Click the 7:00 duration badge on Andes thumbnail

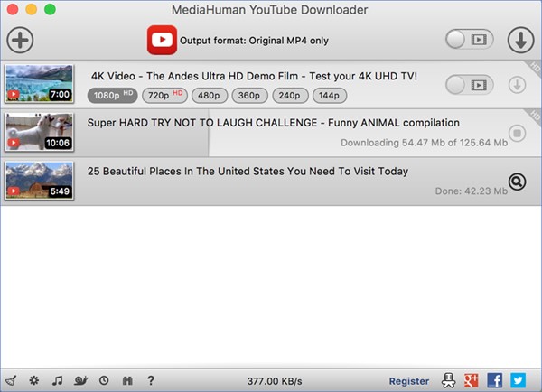pos(61,94)
